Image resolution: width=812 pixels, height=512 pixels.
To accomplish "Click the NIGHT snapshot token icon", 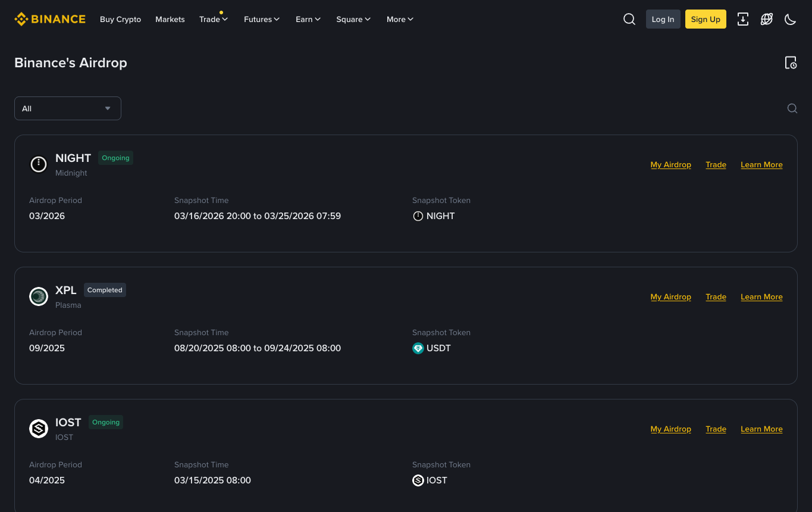I will (418, 216).
